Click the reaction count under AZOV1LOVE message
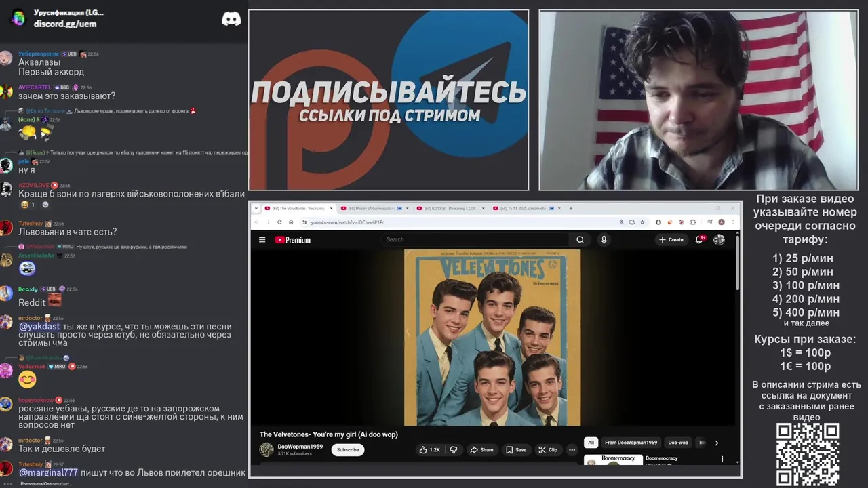This screenshot has height=488, width=868. pyautogui.click(x=28, y=205)
